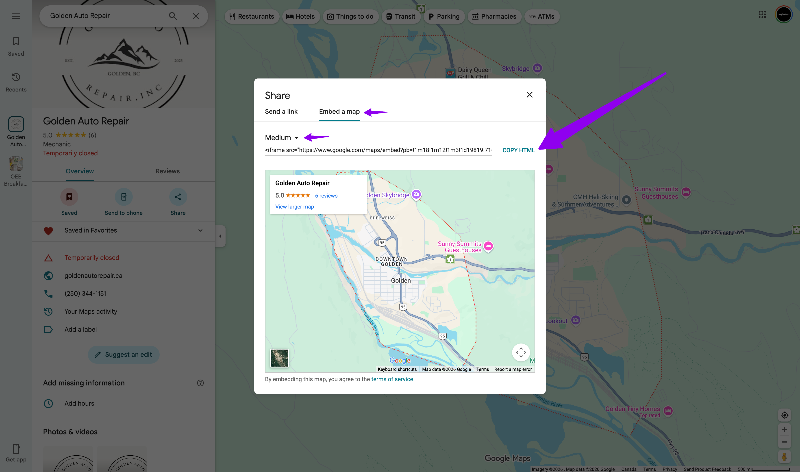800x472 pixels.
Task: Click the Golden Auto Repair logo photo
Action: coord(123,65)
